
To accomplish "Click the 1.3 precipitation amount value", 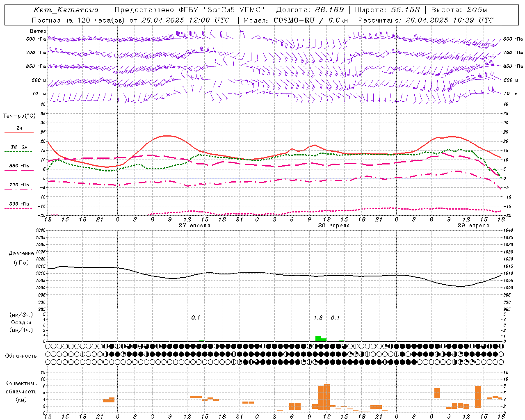I will coord(318,317).
